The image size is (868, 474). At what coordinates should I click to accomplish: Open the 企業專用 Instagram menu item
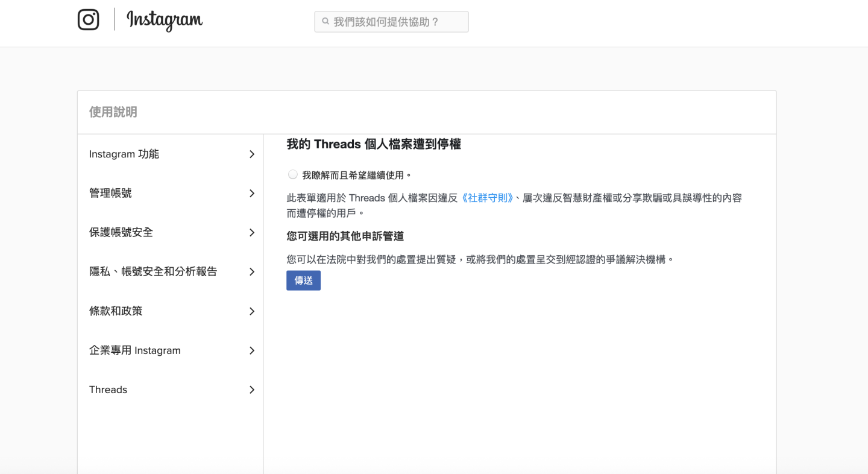(171, 350)
